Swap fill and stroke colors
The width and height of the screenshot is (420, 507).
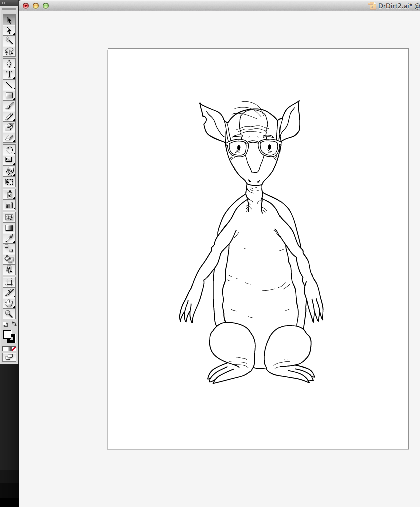(x=14, y=324)
